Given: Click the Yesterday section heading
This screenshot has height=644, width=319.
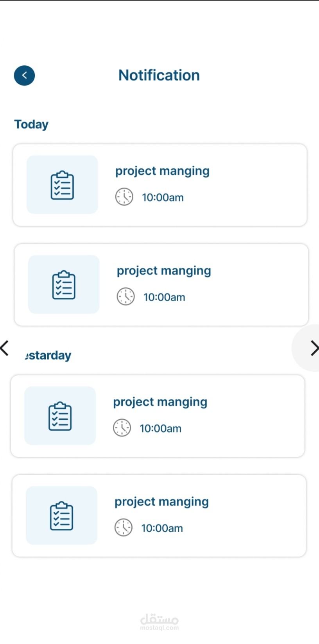Looking at the screenshot, I should click(48, 356).
